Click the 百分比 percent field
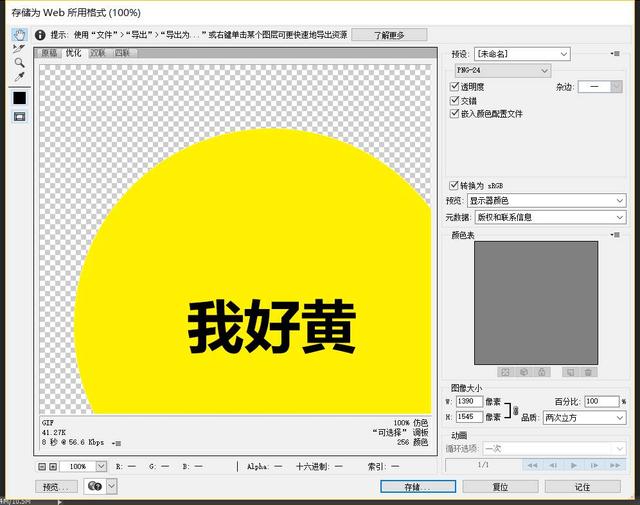Image resolution: width=640 pixels, height=505 pixels. (x=602, y=401)
